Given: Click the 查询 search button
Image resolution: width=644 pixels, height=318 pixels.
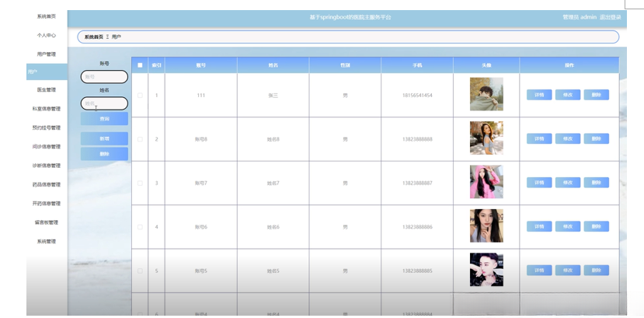Looking at the screenshot, I should (x=104, y=119).
